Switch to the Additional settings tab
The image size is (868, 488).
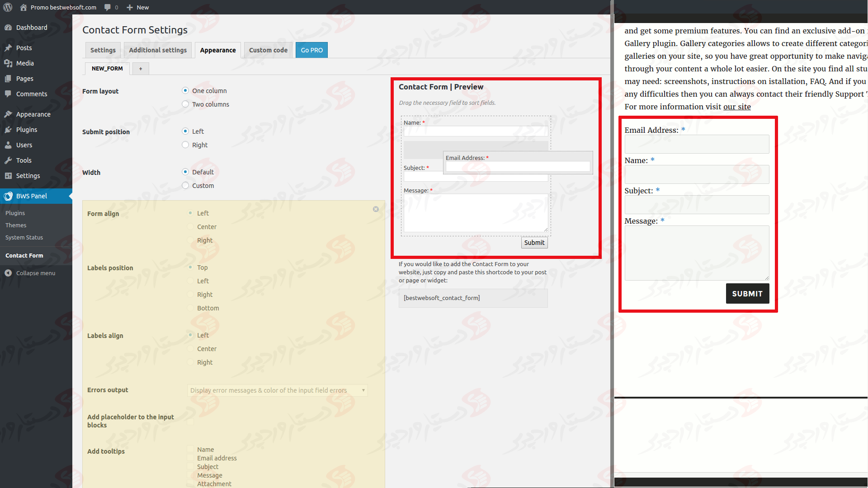157,49
